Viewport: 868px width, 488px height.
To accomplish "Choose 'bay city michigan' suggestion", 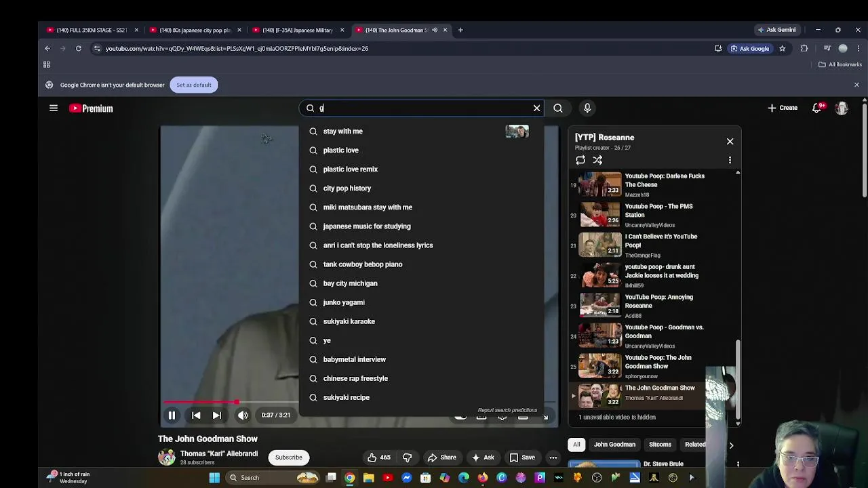I will click(x=421, y=283).
